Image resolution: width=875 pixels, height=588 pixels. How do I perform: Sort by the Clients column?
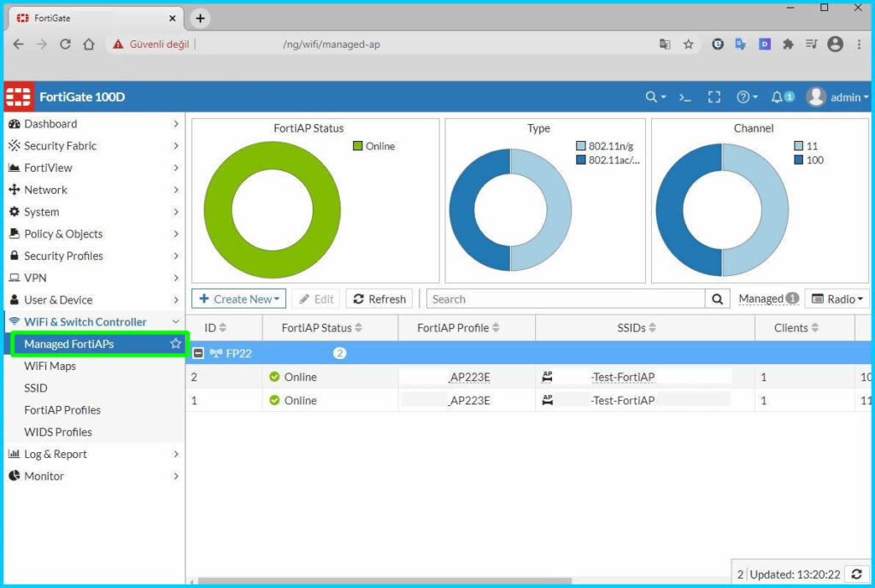click(x=796, y=328)
